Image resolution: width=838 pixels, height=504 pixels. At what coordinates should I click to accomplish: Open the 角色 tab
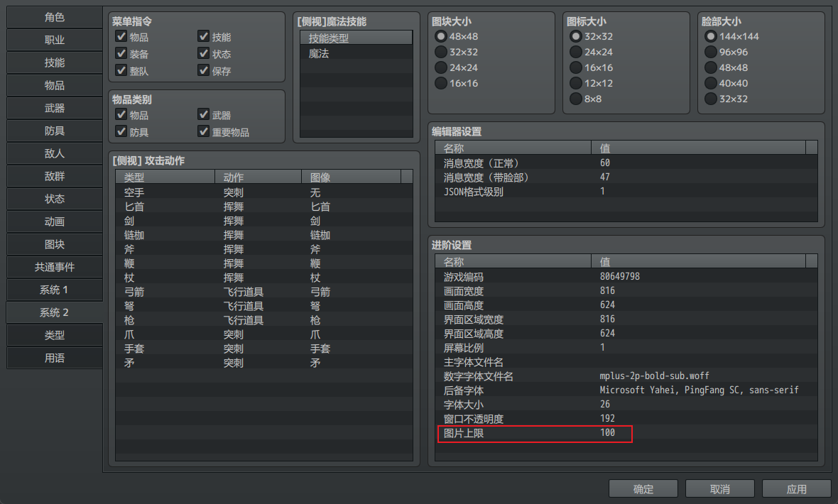55,18
